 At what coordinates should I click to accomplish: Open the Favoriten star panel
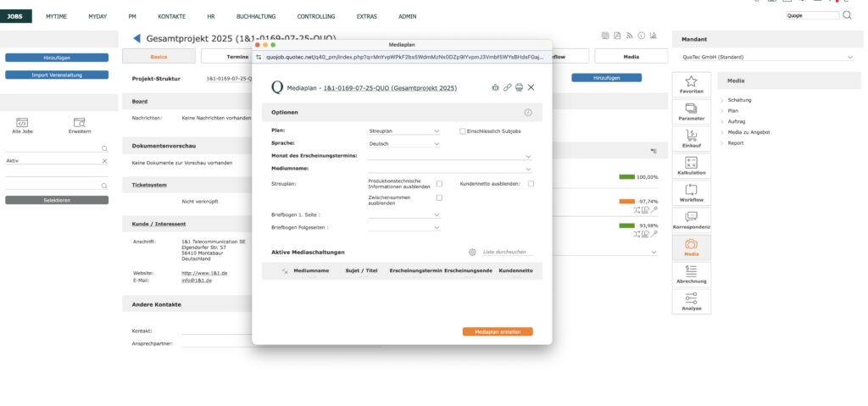pyautogui.click(x=691, y=83)
